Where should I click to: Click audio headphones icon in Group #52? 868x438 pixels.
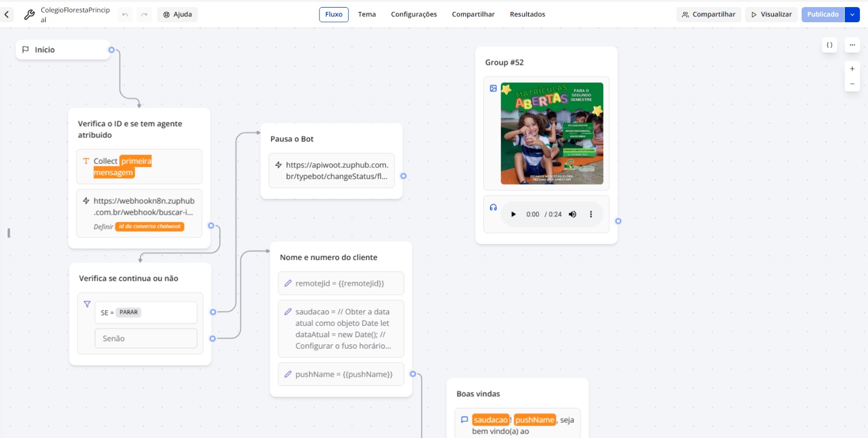tap(493, 208)
